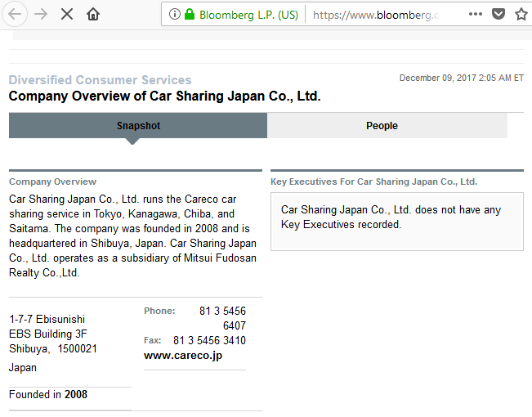Screen dimensions: 532x417
Task: Click the fax number 81 3 5456 3410
Action: (x=209, y=341)
